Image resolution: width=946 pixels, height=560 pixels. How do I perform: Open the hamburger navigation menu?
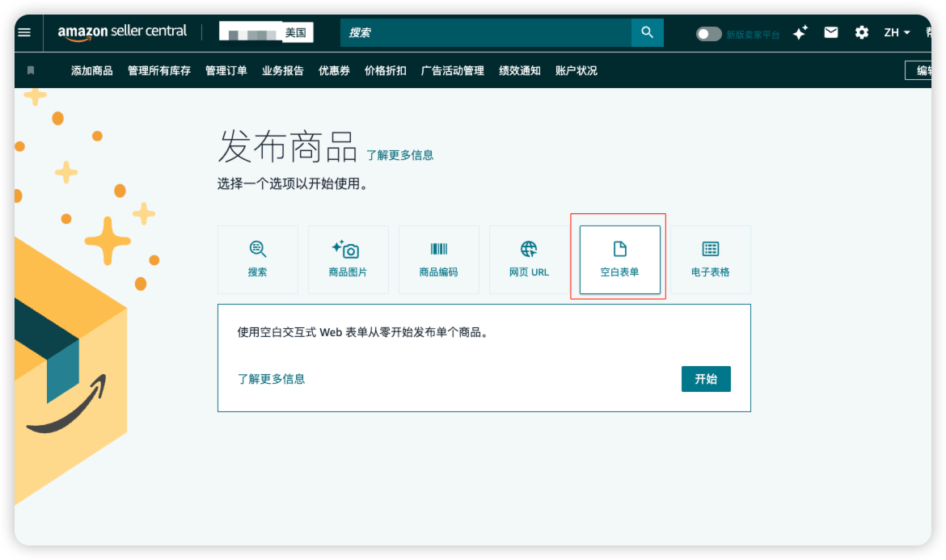25,32
